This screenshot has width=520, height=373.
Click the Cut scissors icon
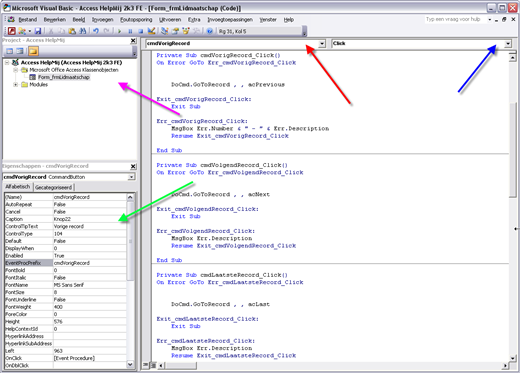51,31
